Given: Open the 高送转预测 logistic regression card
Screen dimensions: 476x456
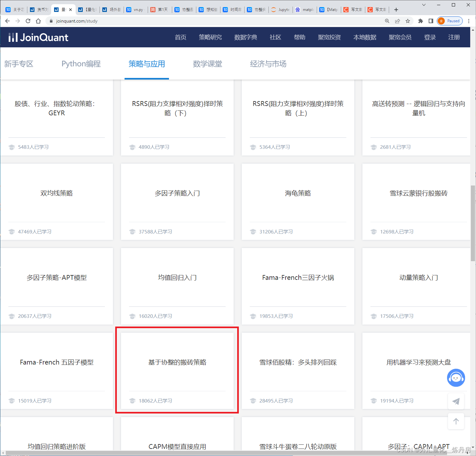Looking at the screenshot, I should 416,118.
